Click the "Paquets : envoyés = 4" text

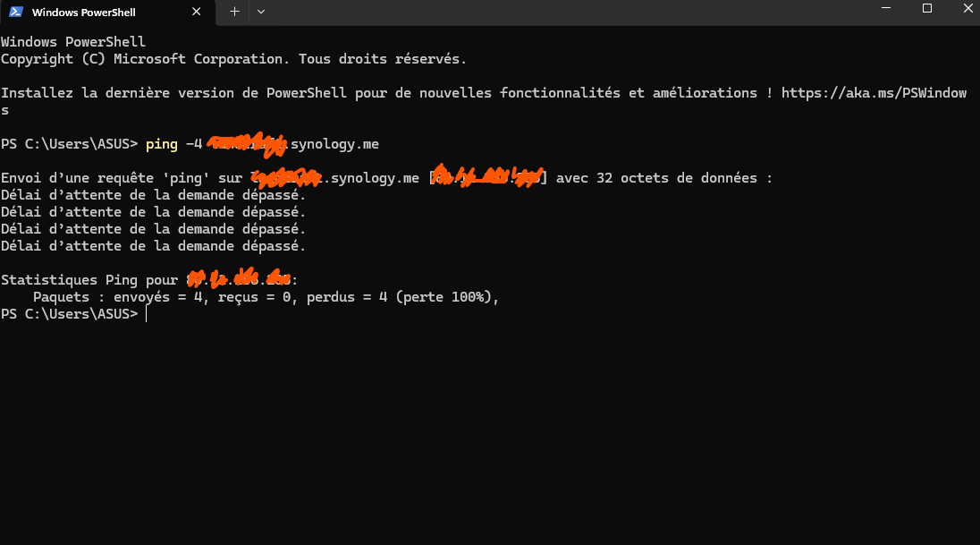117,297
